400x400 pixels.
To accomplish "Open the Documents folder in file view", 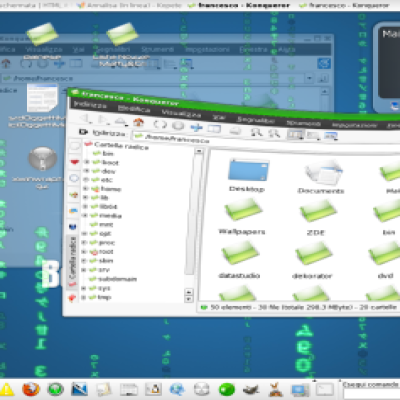I will coord(321,177).
